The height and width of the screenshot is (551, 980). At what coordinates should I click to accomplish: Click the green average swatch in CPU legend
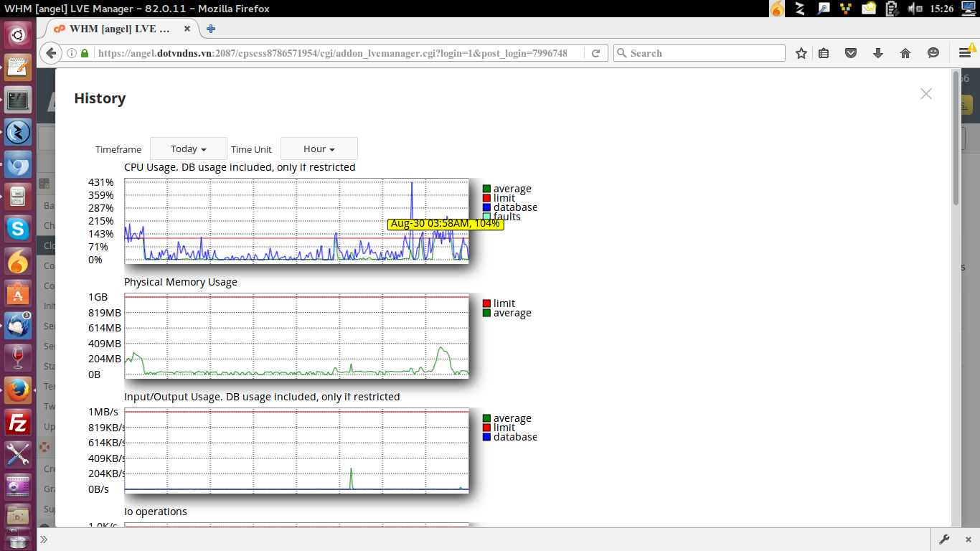486,189
